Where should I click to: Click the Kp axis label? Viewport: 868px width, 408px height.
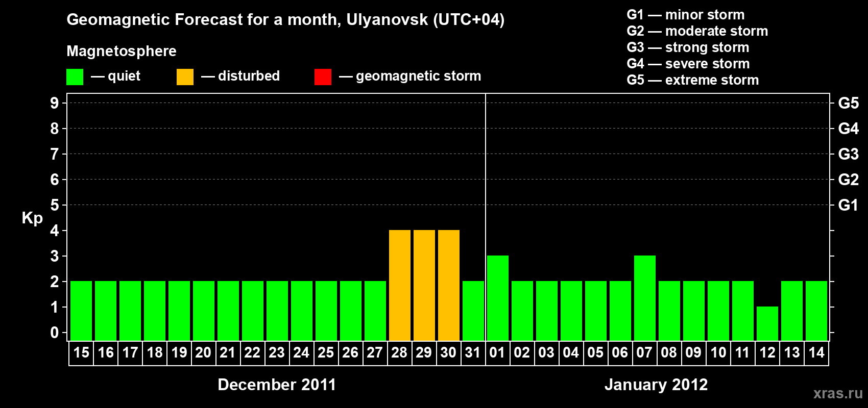click(32, 218)
